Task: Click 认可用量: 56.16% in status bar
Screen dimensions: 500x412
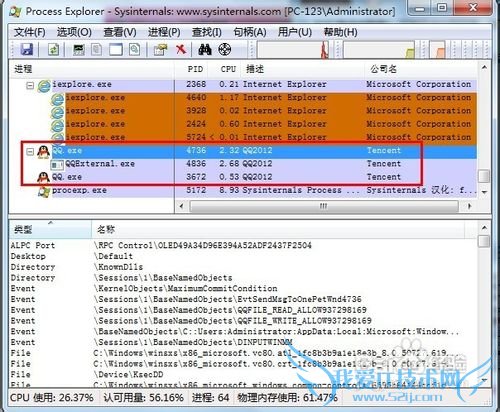Action: (x=143, y=398)
